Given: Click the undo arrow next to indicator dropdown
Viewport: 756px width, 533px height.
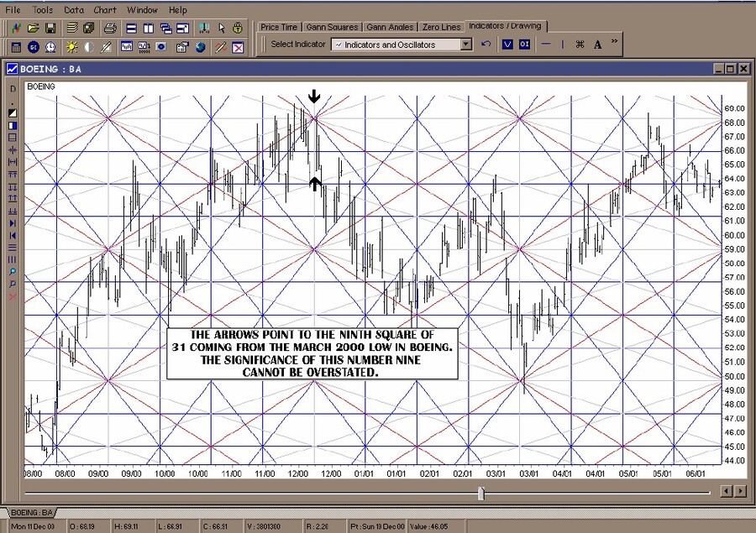Looking at the screenshot, I should [486, 44].
